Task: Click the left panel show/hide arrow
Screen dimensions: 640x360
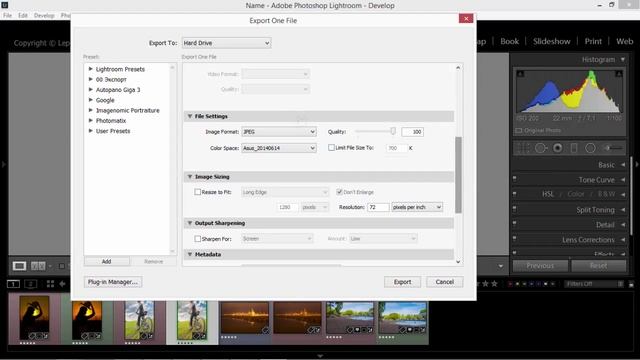Action: (4, 164)
